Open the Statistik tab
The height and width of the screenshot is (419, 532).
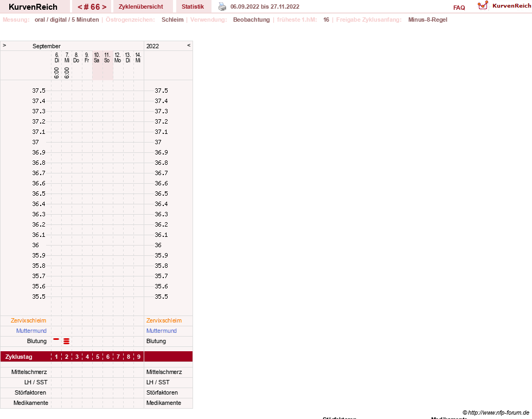point(193,7)
